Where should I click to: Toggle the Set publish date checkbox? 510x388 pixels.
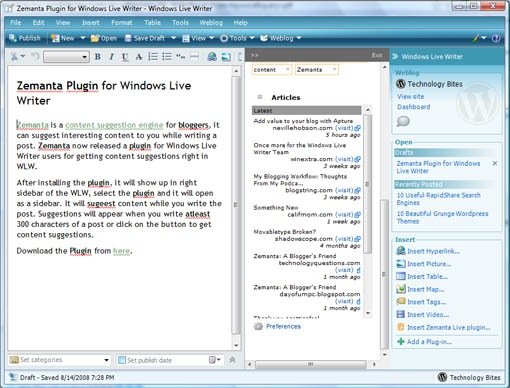tap(122, 360)
